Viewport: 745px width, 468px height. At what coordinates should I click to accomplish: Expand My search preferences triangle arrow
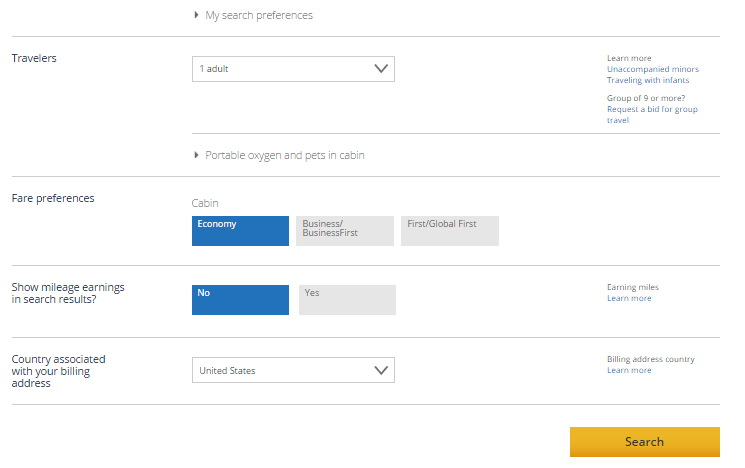pos(196,15)
